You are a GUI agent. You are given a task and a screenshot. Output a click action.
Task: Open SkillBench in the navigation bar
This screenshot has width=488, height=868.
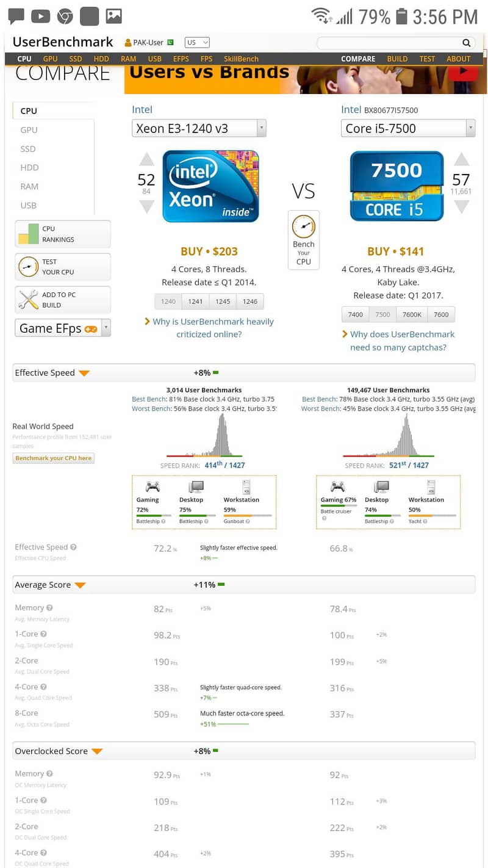(241, 59)
